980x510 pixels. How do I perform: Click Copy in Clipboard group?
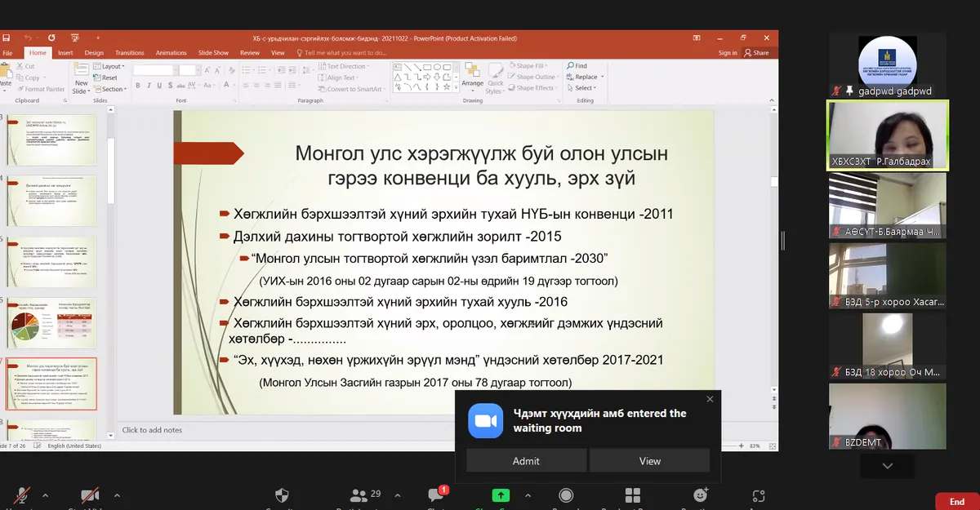pos(27,78)
